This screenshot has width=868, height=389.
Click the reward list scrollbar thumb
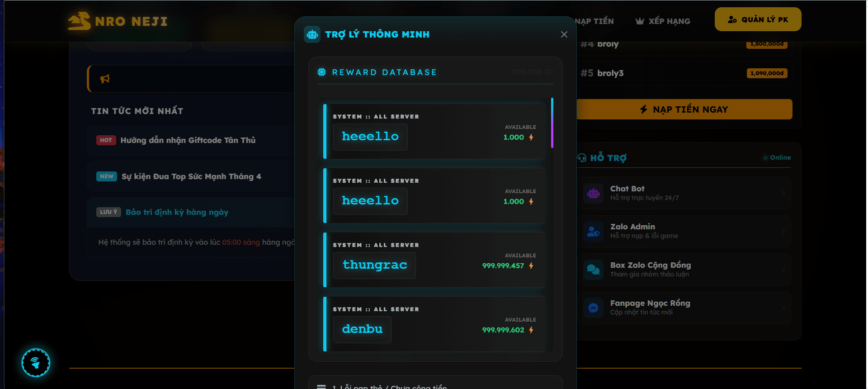[552, 123]
